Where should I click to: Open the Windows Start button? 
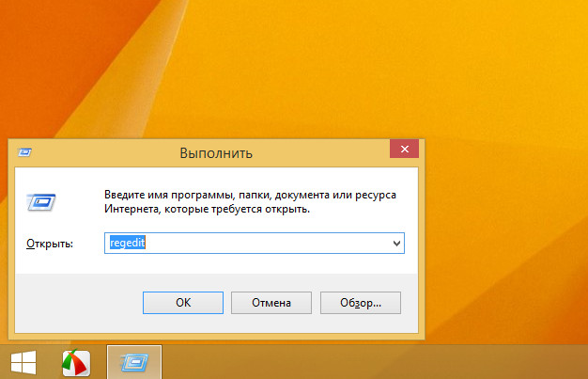pyautogui.click(x=23, y=362)
